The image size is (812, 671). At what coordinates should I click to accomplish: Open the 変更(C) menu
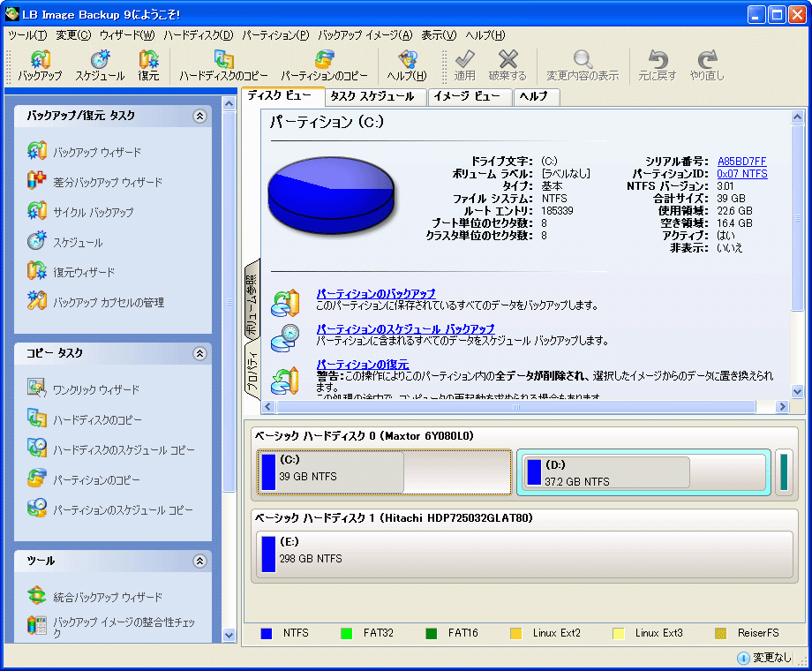click(x=73, y=35)
